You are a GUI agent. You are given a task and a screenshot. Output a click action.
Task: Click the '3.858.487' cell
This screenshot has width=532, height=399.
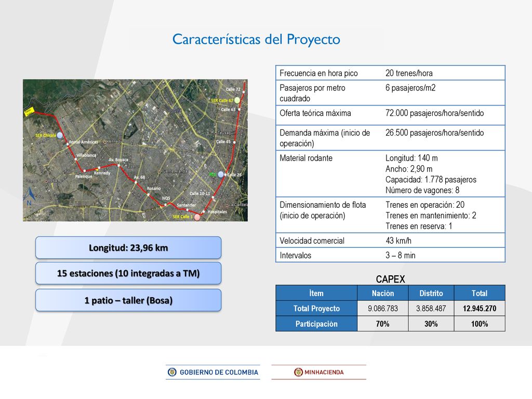point(431,309)
